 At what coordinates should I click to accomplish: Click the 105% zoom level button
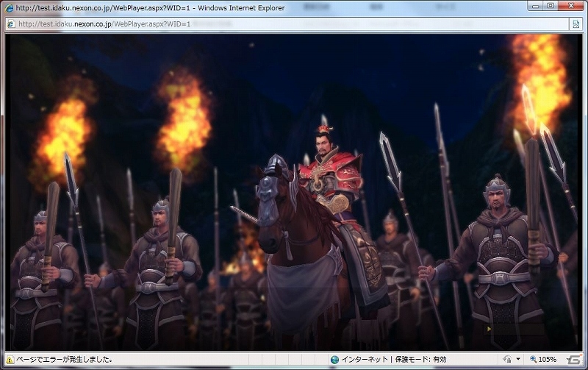(x=542, y=360)
